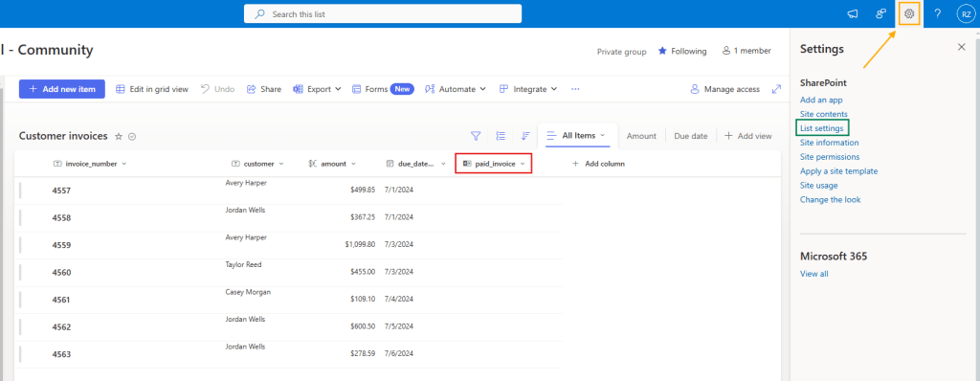The width and height of the screenshot is (980, 381).
Task: Open Edit in grid view
Action: pos(152,89)
